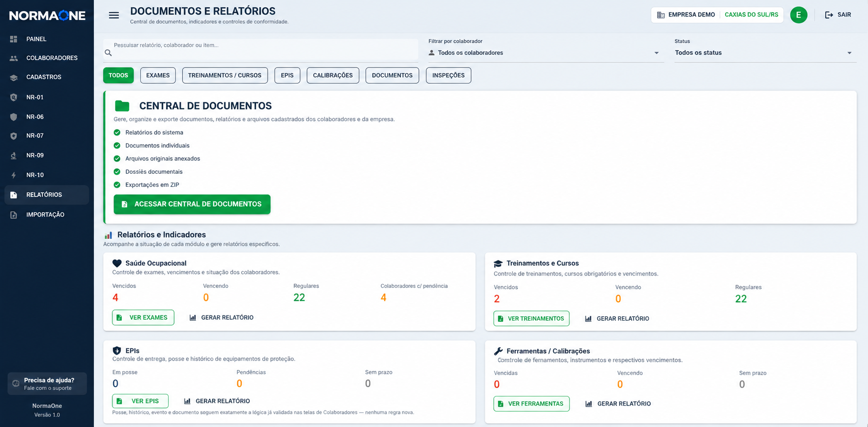Open Precisa de ajuda support box

(x=47, y=384)
